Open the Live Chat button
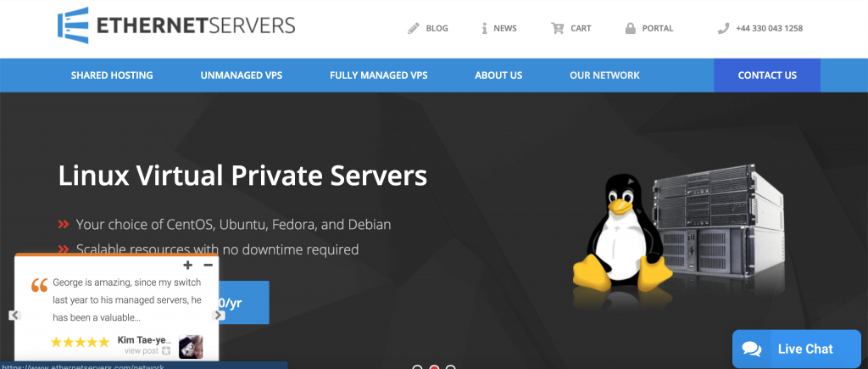The height and width of the screenshot is (369, 868). [x=797, y=349]
